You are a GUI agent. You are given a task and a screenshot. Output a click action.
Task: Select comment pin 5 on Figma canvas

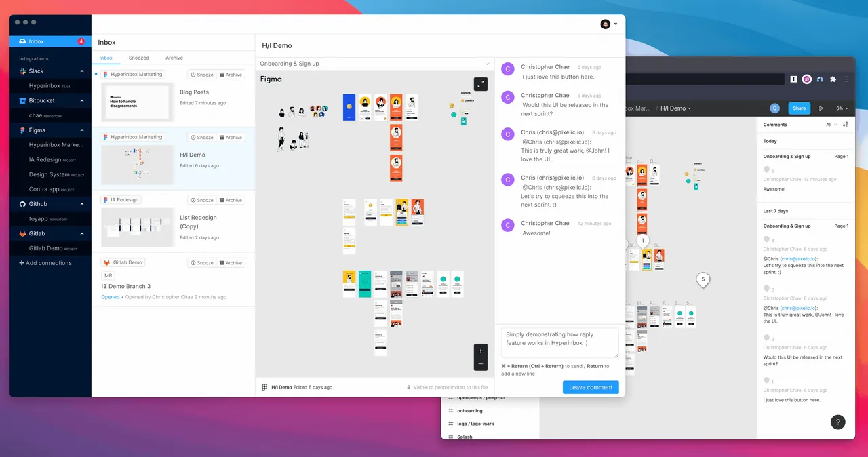pyautogui.click(x=703, y=279)
